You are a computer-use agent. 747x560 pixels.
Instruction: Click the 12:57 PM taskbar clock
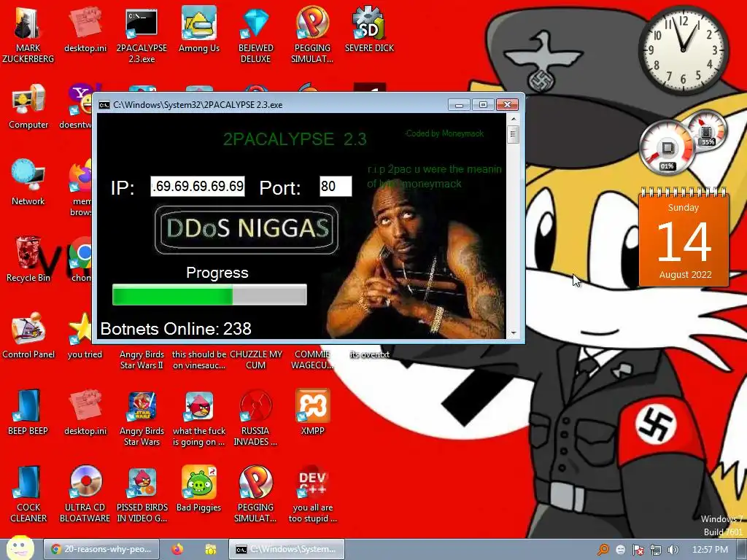pos(710,550)
